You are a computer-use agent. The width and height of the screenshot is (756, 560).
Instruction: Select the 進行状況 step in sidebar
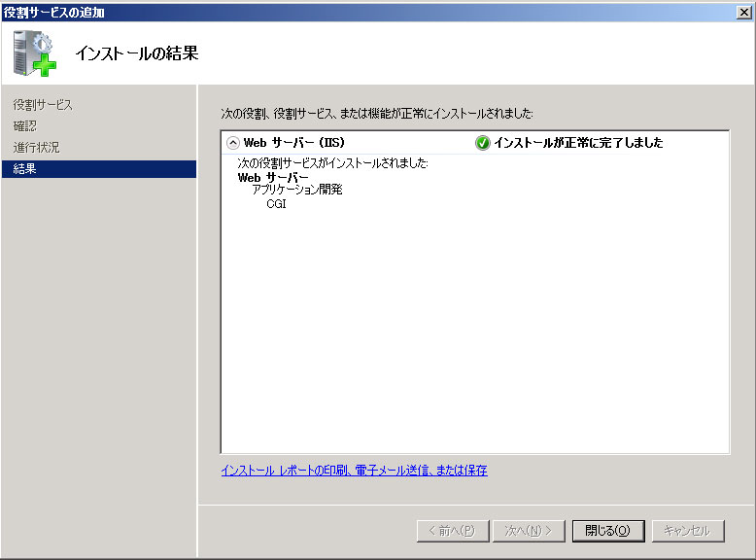coord(37,147)
